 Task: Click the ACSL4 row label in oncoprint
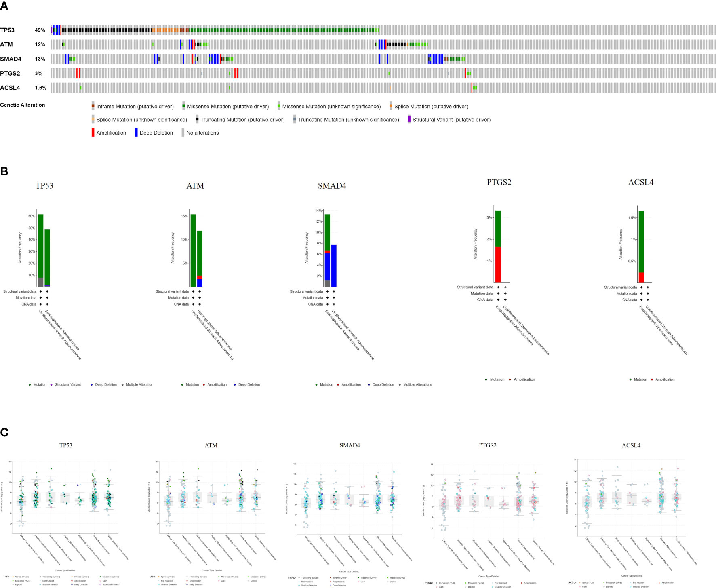tap(10, 88)
